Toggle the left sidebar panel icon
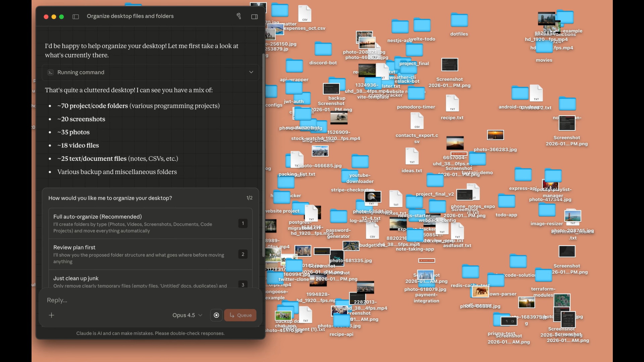Image resolution: width=644 pixels, height=362 pixels. pyautogui.click(x=76, y=16)
